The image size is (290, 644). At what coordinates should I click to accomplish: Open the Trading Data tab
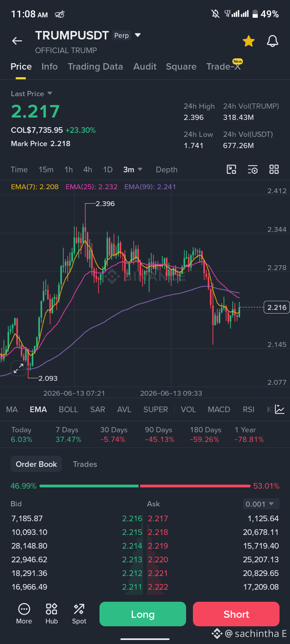[x=95, y=66]
